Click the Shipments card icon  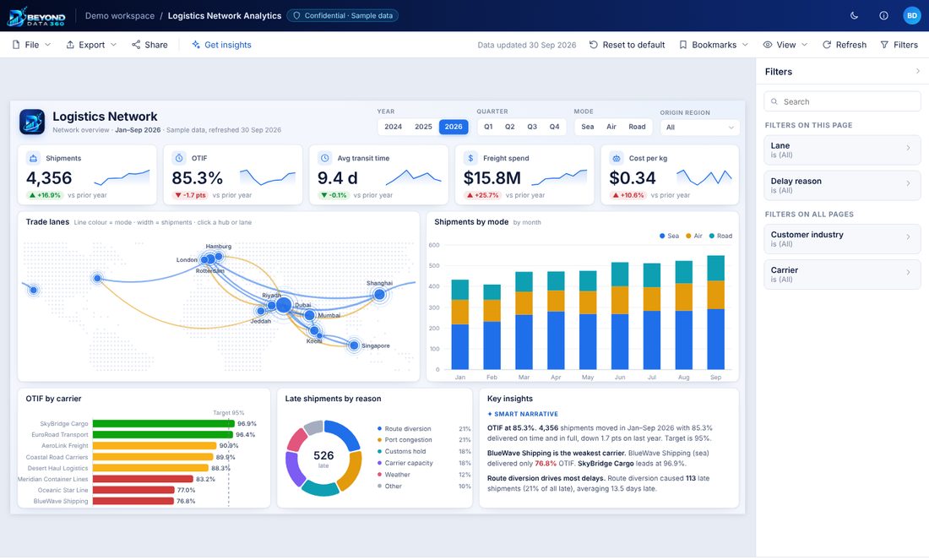point(33,158)
